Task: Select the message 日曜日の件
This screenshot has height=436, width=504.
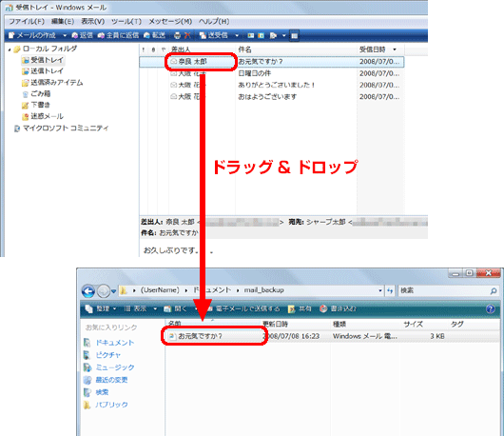Action: tap(272, 73)
